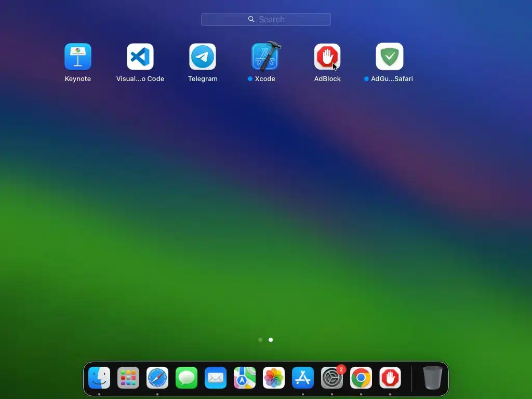The width and height of the screenshot is (532, 399).
Task: Open AdBlock app in Launchpad grid
Action: tap(327, 56)
